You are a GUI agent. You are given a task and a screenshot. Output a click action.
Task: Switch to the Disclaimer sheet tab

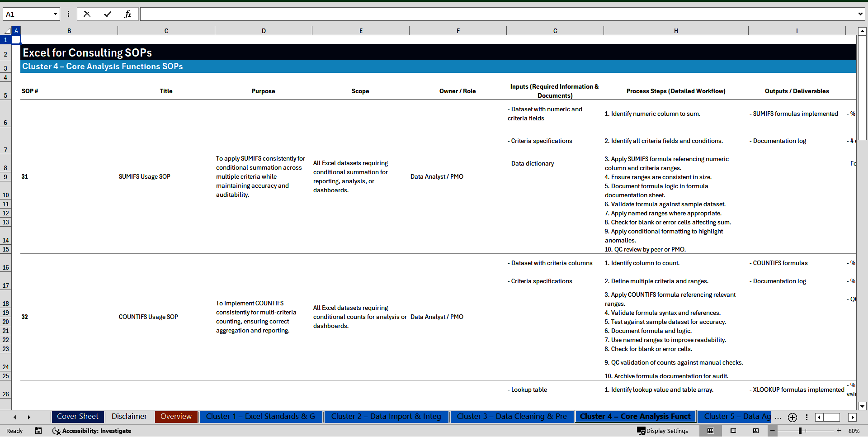(x=129, y=417)
